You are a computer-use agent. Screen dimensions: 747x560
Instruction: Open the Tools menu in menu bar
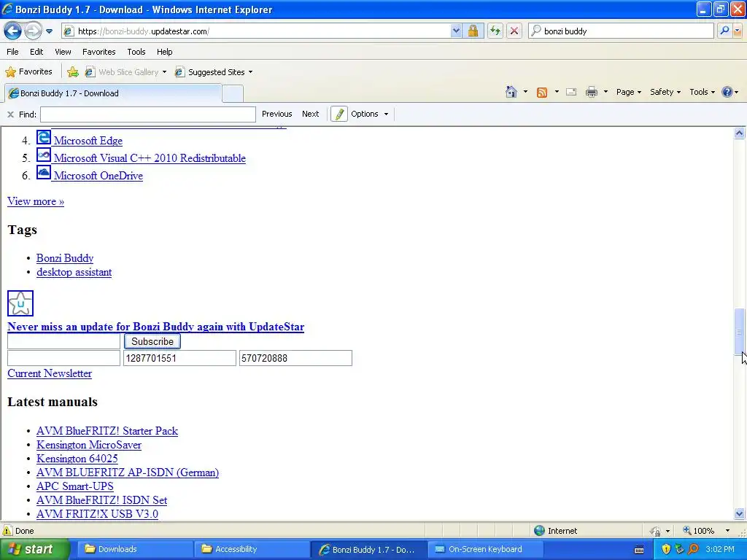pyautogui.click(x=136, y=52)
